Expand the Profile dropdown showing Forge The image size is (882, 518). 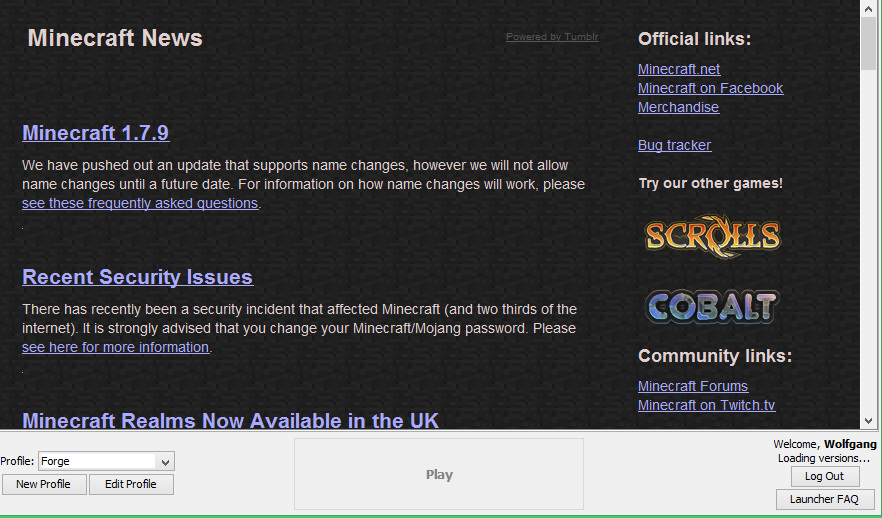click(x=106, y=461)
